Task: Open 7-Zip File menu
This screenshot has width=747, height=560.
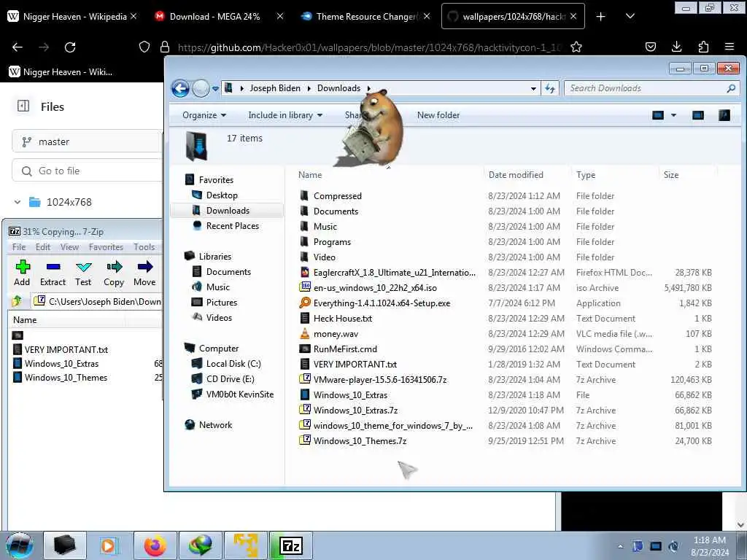Action: coord(18,246)
